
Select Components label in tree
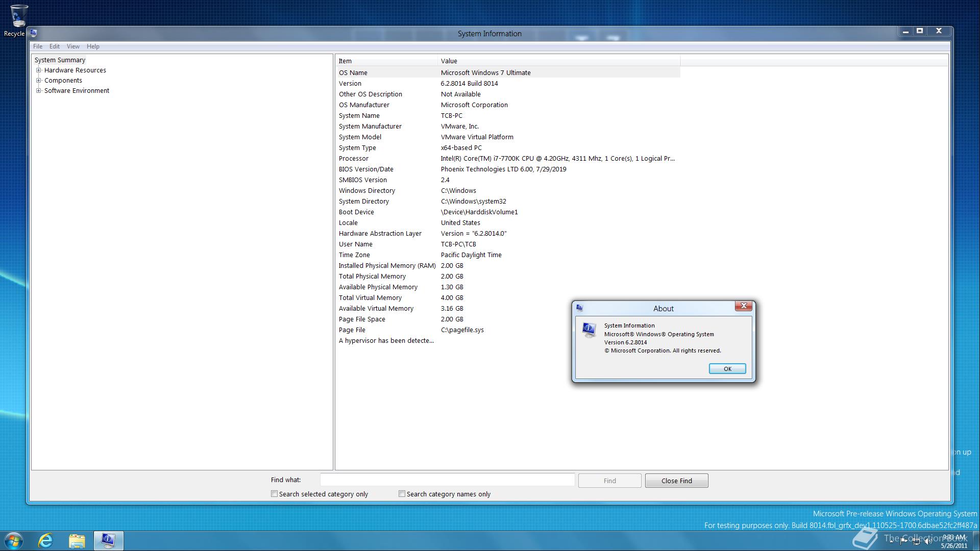point(63,81)
